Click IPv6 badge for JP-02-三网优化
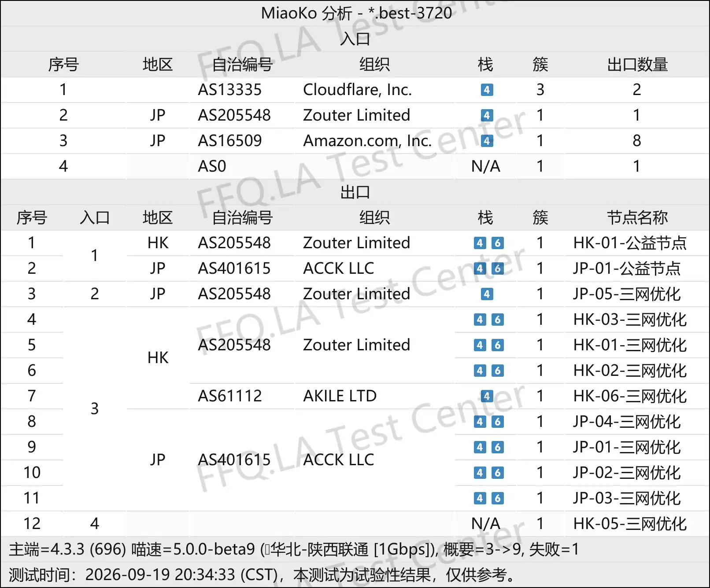710x588 pixels. coord(497,473)
